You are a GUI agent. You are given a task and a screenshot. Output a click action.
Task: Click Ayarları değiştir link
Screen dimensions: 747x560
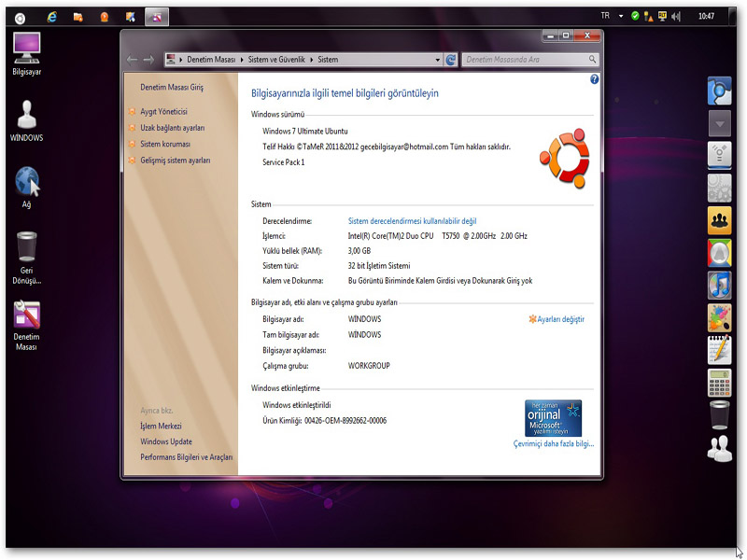(x=560, y=319)
